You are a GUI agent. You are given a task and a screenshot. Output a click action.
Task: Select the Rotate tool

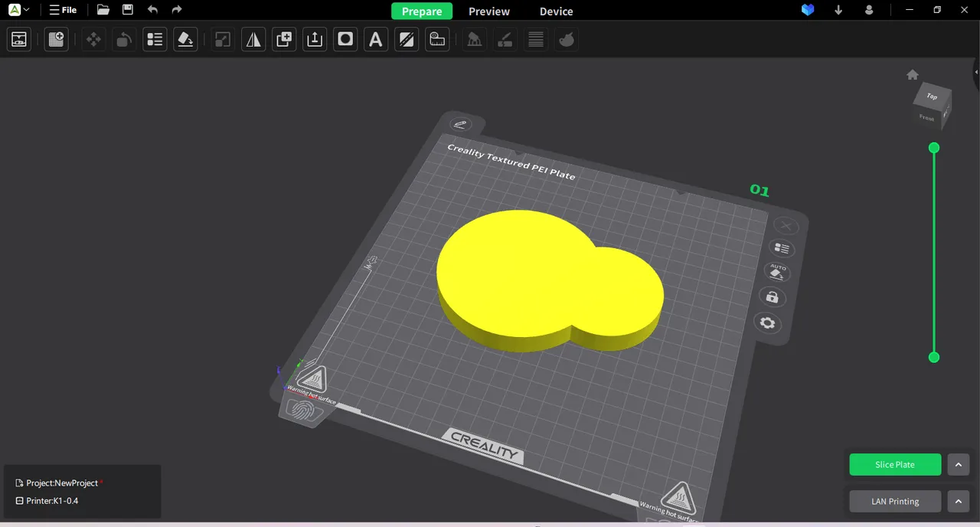[123, 39]
